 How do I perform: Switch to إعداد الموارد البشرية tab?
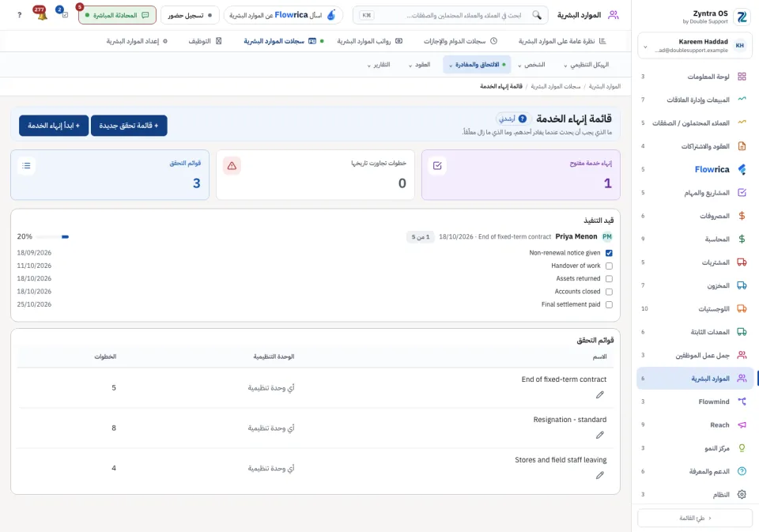(x=137, y=41)
